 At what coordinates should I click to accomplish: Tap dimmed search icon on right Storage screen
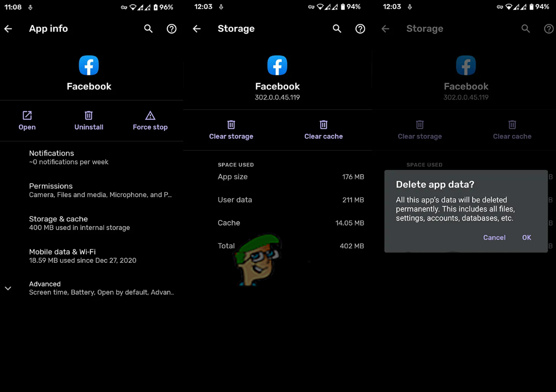pos(526,29)
